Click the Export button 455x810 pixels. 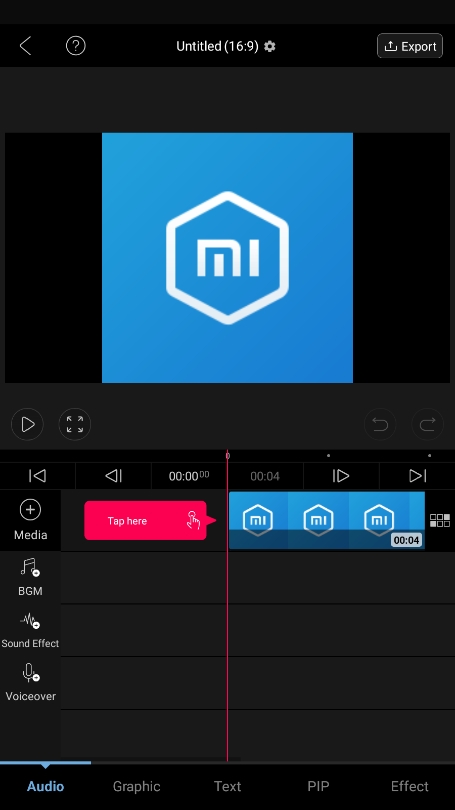pyautogui.click(x=410, y=46)
